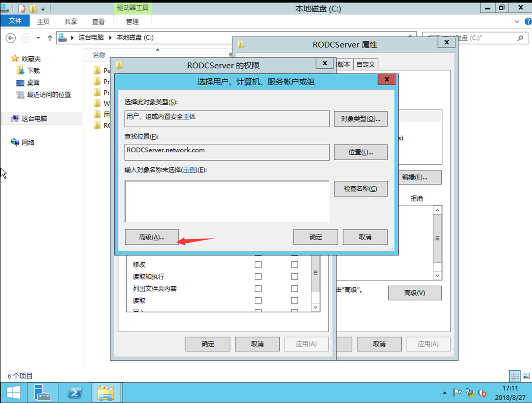
Task: Tick the allow checkbox for 修改
Action: pyautogui.click(x=258, y=265)
